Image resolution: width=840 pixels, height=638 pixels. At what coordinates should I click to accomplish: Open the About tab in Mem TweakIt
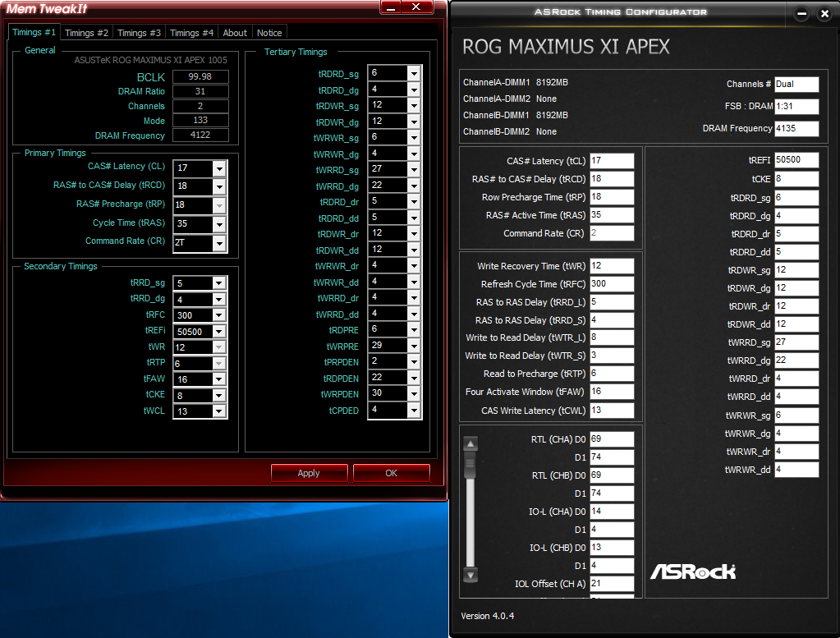[x=235, y=33]
